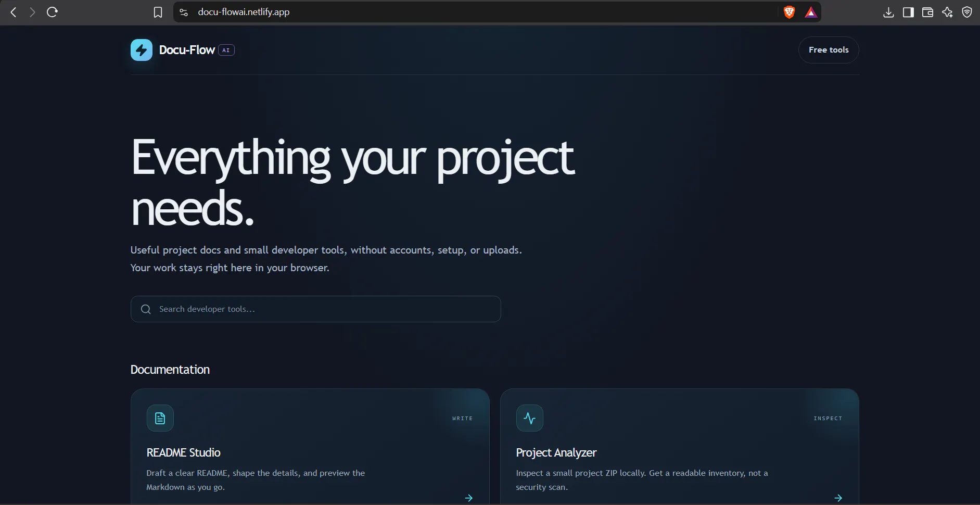
Task: Focus the Search developer tools field
Action: [x=316, y=309]
